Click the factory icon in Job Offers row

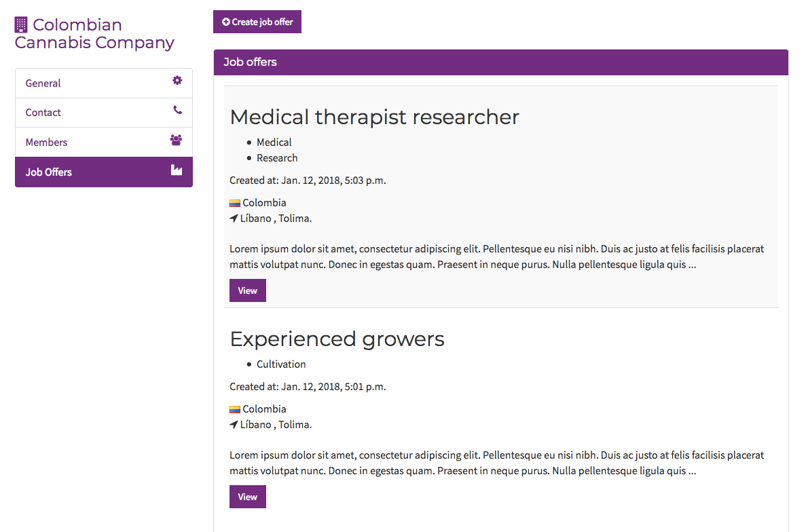pos(177,170)
